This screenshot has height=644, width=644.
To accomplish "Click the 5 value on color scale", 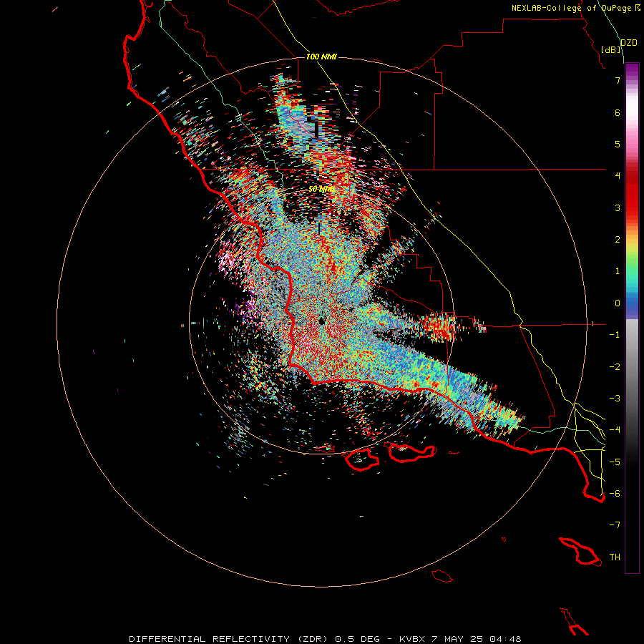I will pos(618,144).
